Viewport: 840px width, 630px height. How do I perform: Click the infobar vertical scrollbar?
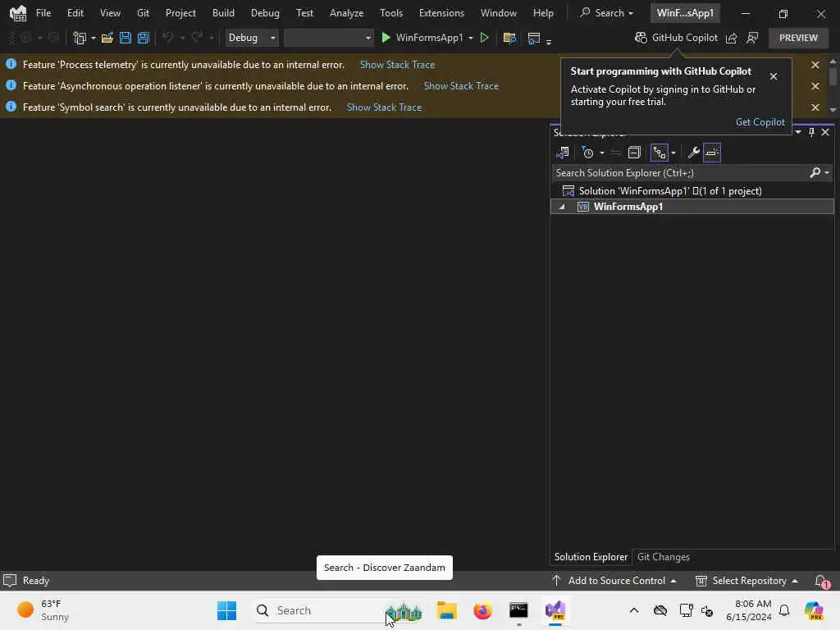click(833, 85)
